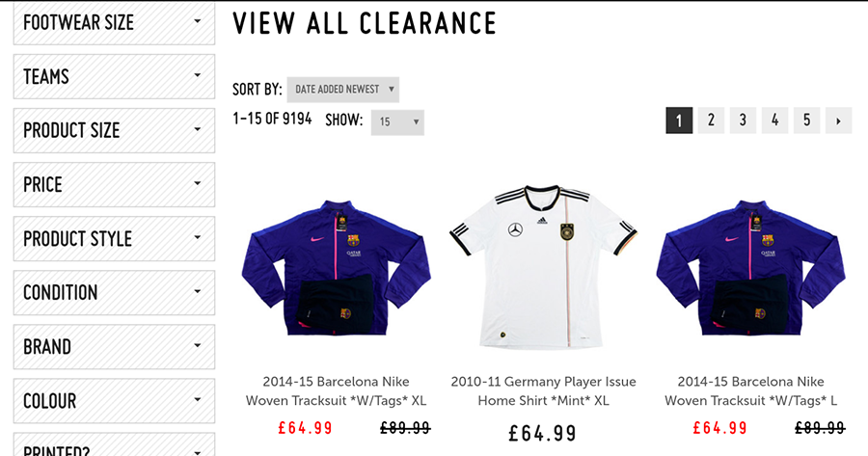Image resolution: width=868 pixels, height=456 pixels.
Task: Expand the Product Size filter
Action: tap(113, 130)
